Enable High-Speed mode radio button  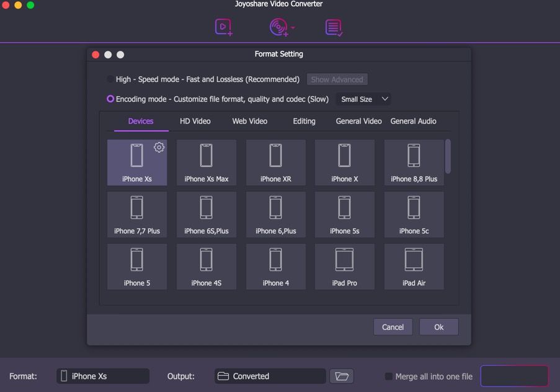pos(110,79)
